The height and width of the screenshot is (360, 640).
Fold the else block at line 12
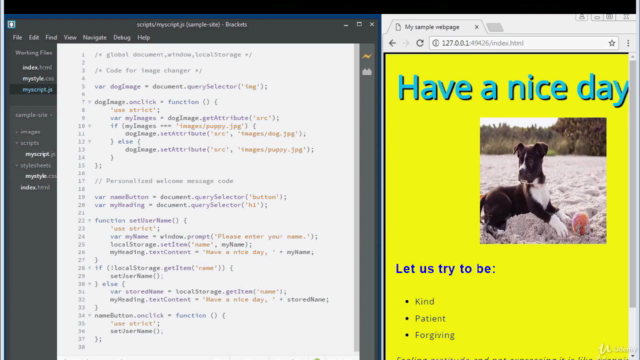click(89, 142)
